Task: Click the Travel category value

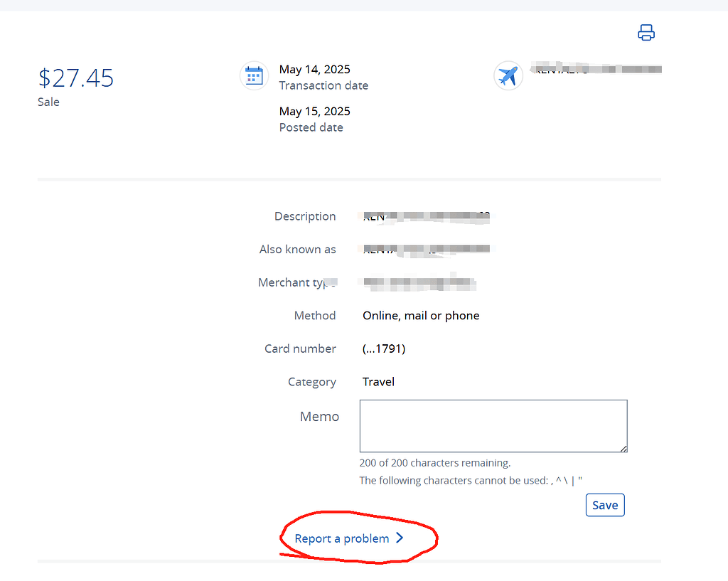Action: pyautogui.click(x=378, y=382)
